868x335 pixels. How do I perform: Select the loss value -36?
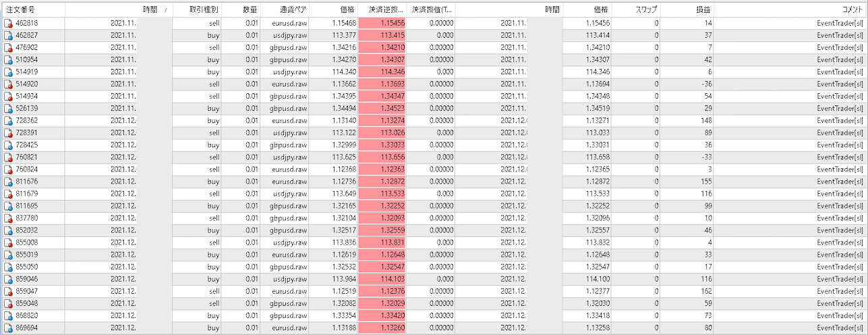pos(707,84)
